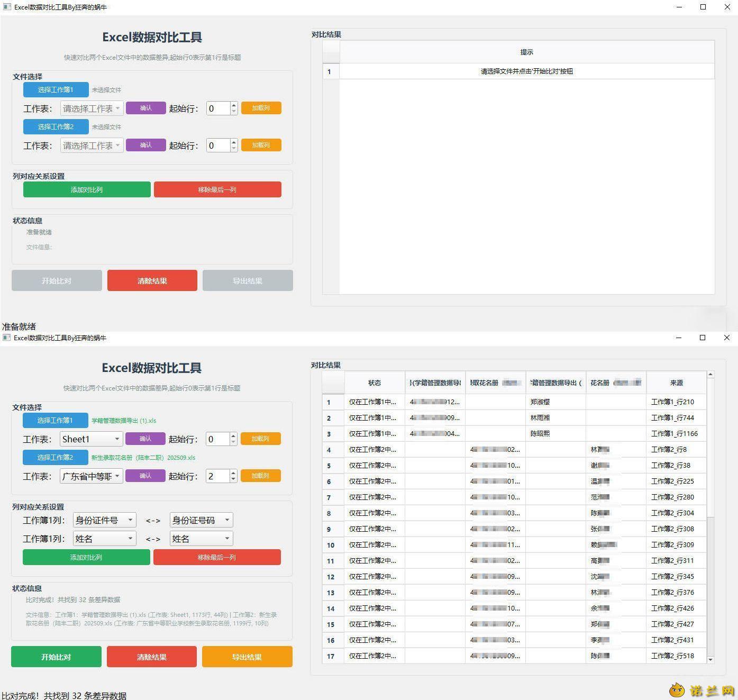
Task: Click the name cell 陈昭熙
Action: (x=555, y=434)
